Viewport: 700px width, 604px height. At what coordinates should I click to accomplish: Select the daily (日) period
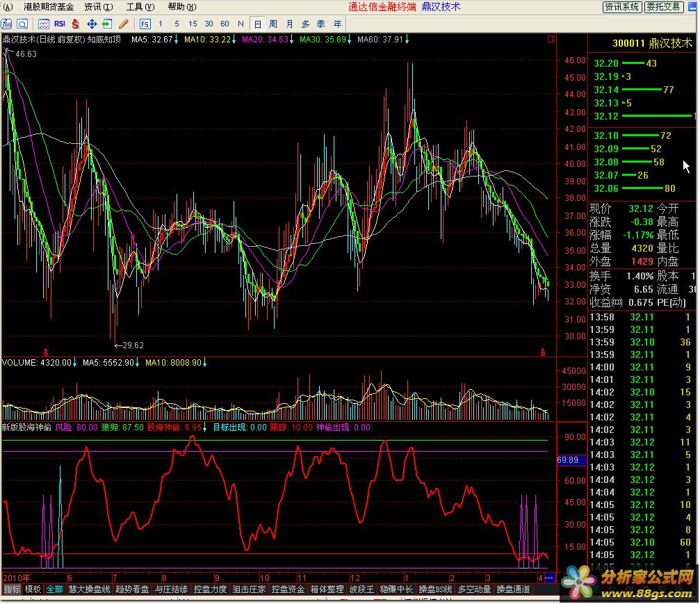point(258,24)
